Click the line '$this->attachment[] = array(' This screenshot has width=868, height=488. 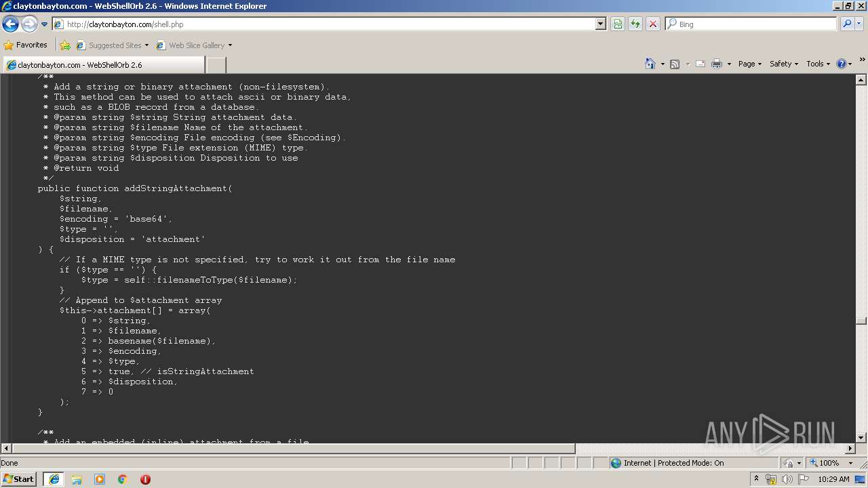point(135,310)
